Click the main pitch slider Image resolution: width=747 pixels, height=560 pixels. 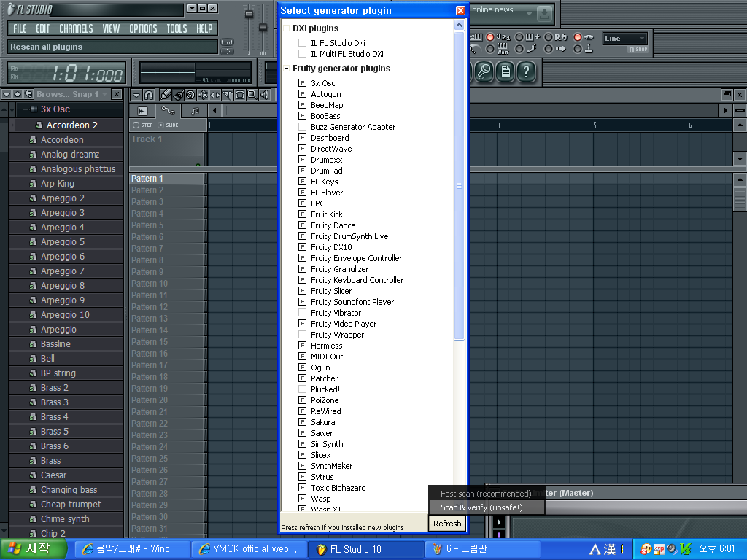(x=263, y=28)
